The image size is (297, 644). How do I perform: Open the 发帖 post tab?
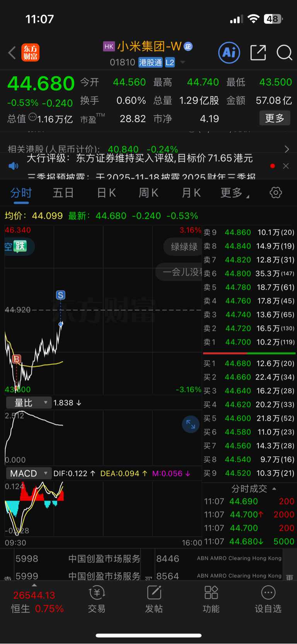[154, 600]
